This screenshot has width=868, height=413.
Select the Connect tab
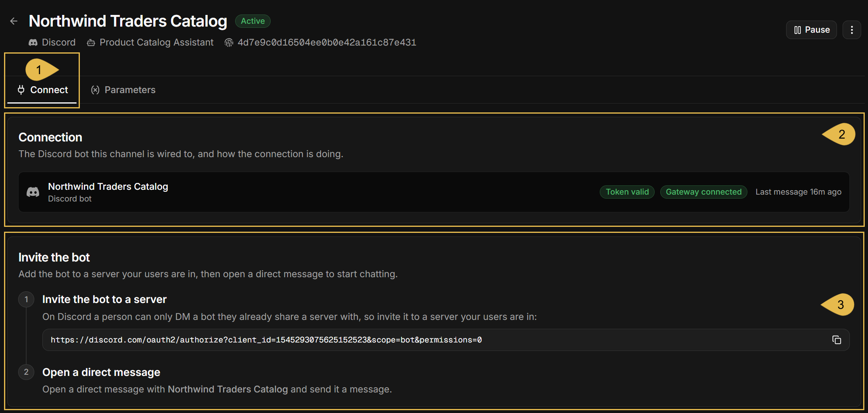click(42, 90)
